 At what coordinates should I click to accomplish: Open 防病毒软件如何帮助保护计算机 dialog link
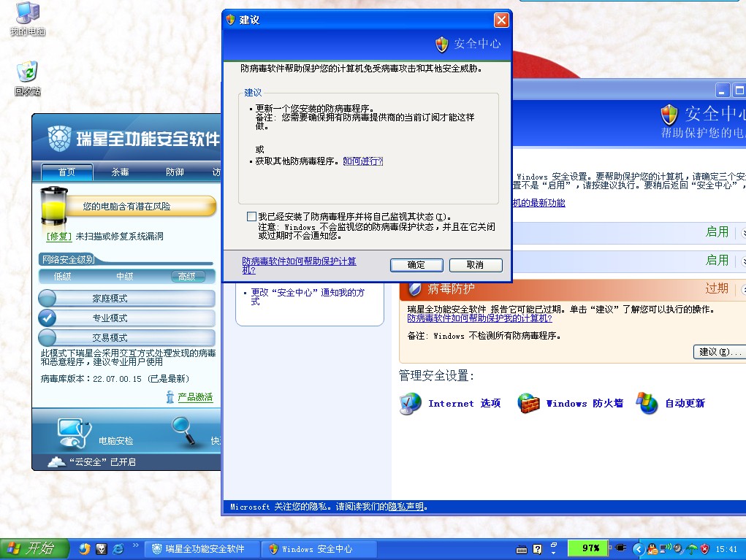[x=299, y=265]
